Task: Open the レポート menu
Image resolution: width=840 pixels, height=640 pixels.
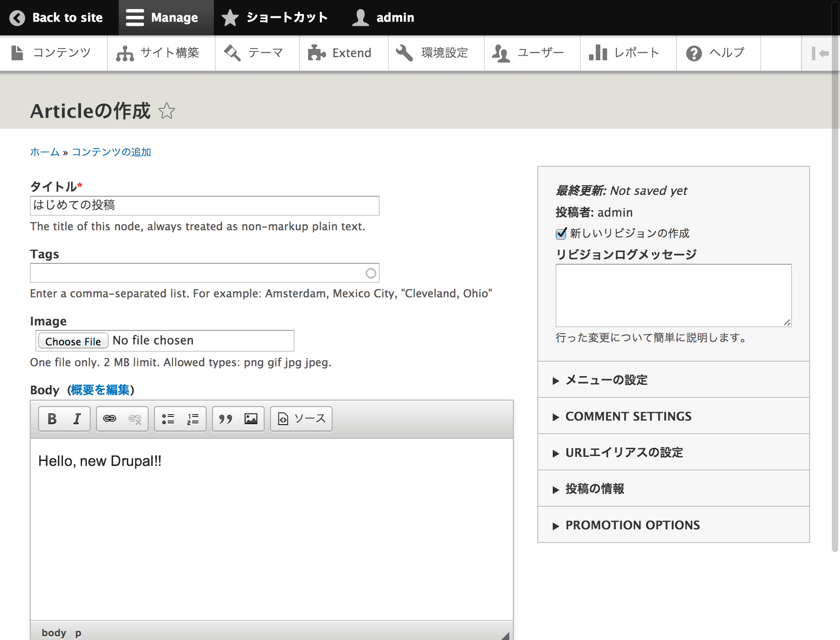Action: coord(628,53)
